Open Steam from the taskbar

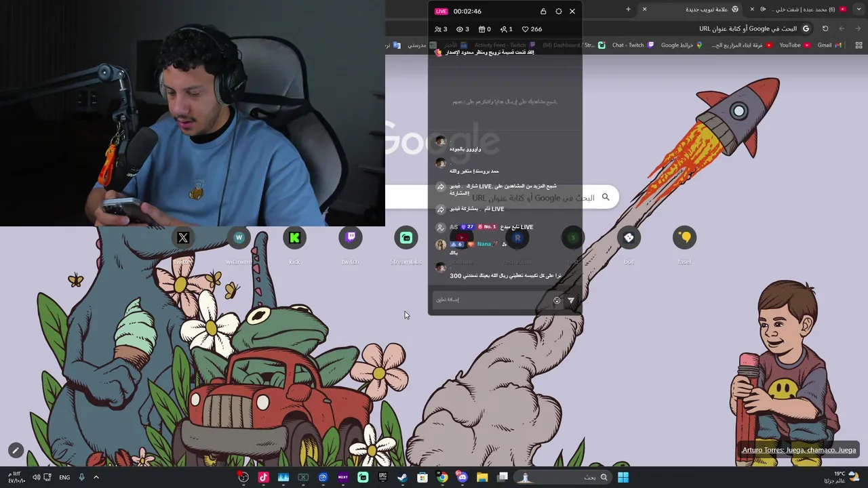coord(402,477)
